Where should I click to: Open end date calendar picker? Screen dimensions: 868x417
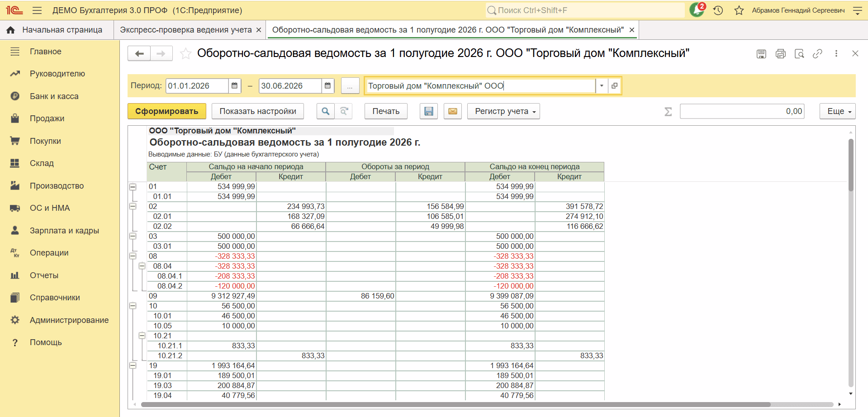(x=327, y=85)
